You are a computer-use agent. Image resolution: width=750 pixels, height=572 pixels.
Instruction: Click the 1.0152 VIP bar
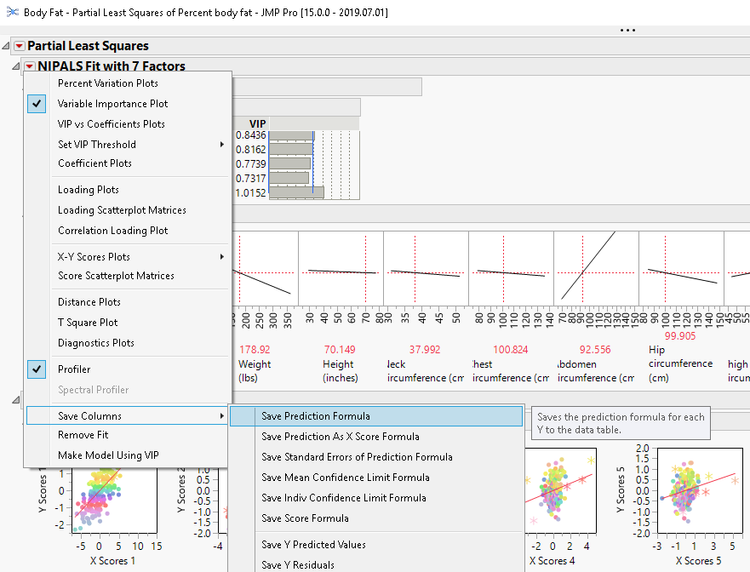(296, 193)
